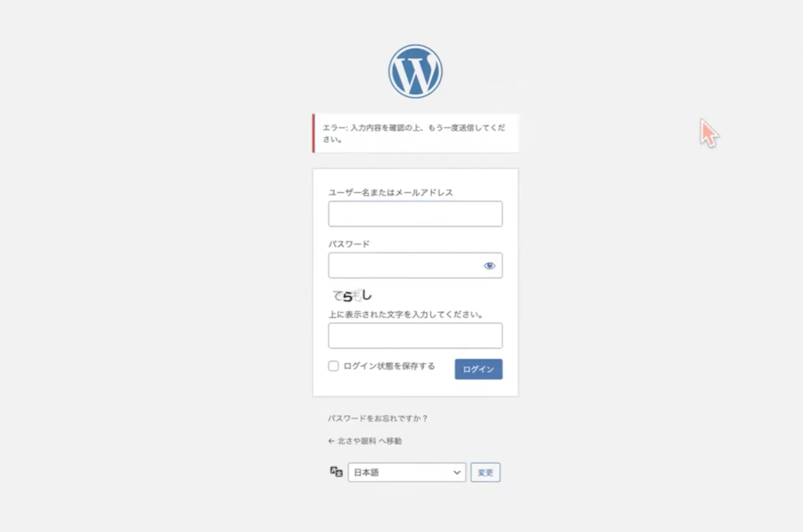The height and width of the screenshot is (532, 803).
Task: Click the captcha character image
Action: point(352,295)
